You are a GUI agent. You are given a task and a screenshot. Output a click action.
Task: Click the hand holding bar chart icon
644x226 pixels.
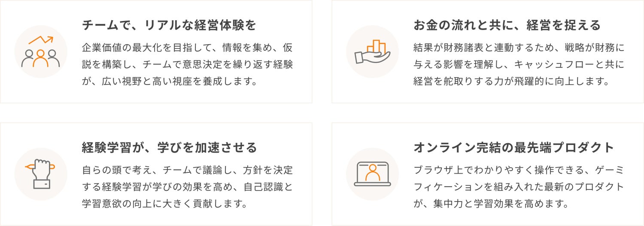(372, 51)
